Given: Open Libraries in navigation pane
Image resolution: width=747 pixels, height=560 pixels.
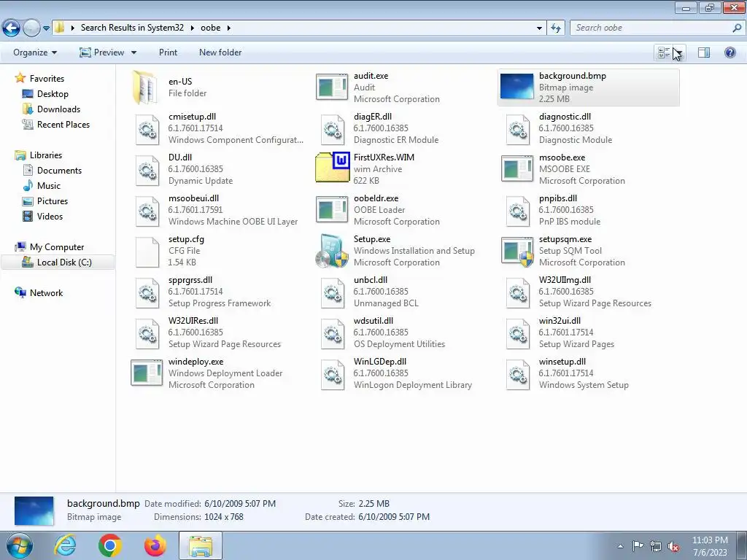Looking at the screenshot, I should [x=46, y=155].
